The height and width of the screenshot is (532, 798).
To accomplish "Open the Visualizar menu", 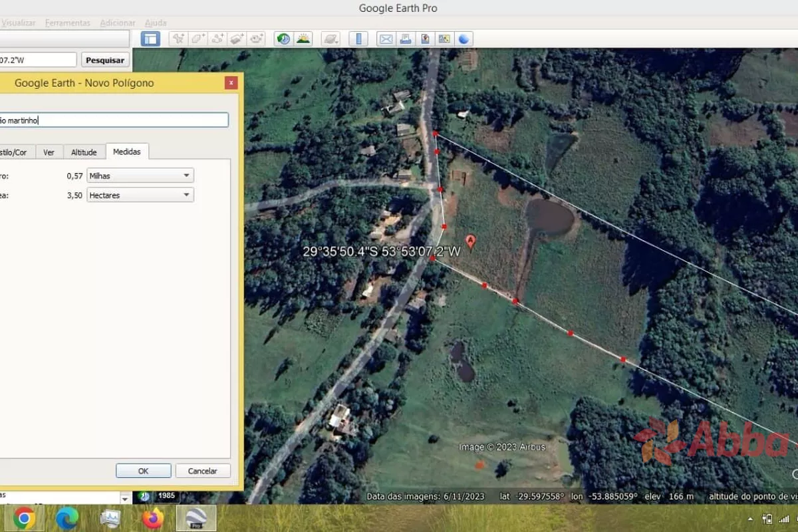I will [17, 23].
